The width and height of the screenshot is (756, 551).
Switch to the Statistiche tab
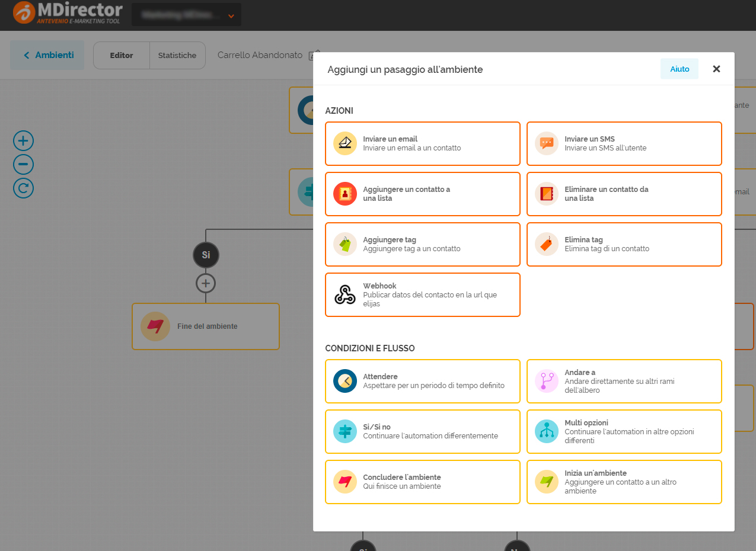[177, 56]
